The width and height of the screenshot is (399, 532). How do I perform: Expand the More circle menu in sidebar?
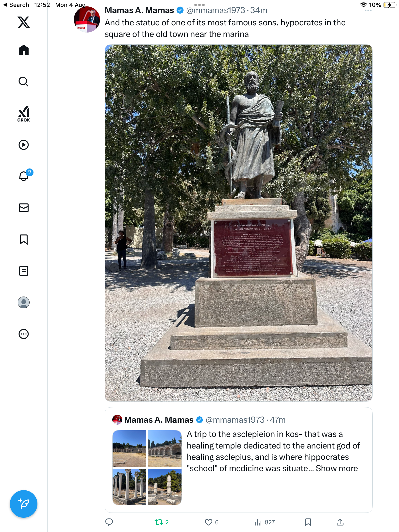pos(24,334)
